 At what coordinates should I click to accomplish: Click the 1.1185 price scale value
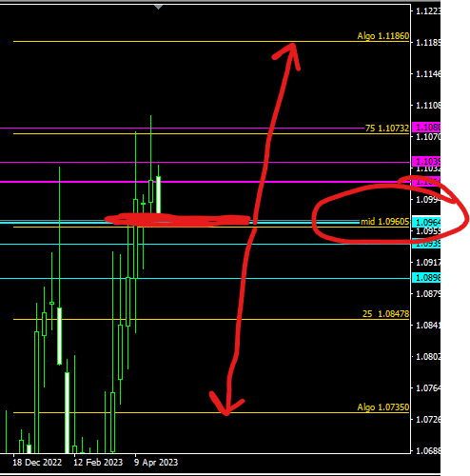click(x=428, y=42)
